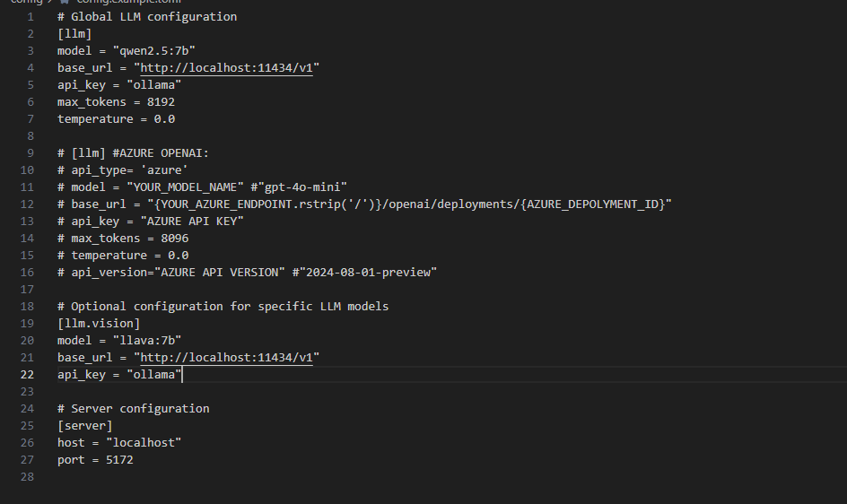Click the [llm] section header on line 2
This screenshot has height=504, width=847.
74,34
